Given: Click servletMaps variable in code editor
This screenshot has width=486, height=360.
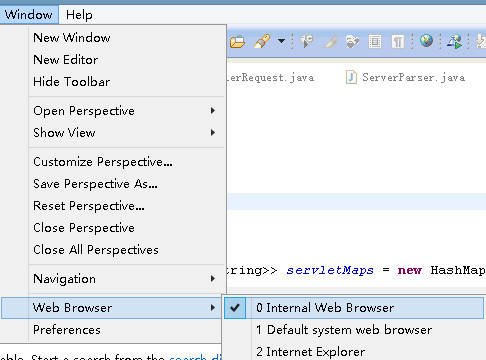Looking at the screenshot, I should (330, 270).
